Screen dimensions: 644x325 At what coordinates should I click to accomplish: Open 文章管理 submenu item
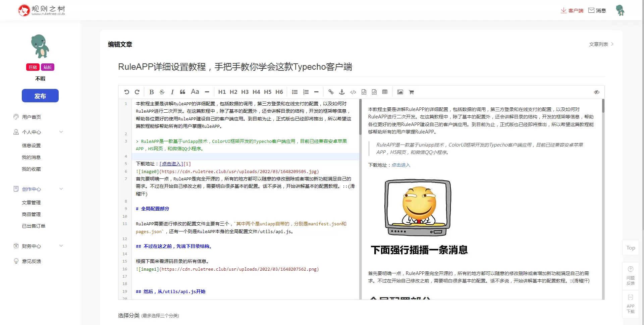[x=31, y=203]
